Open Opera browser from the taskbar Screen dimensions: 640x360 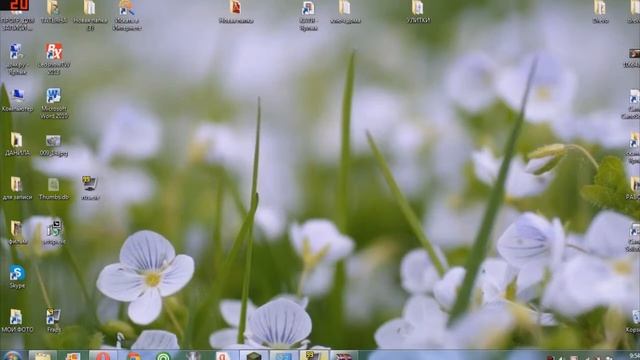click(x=103, y=356)
